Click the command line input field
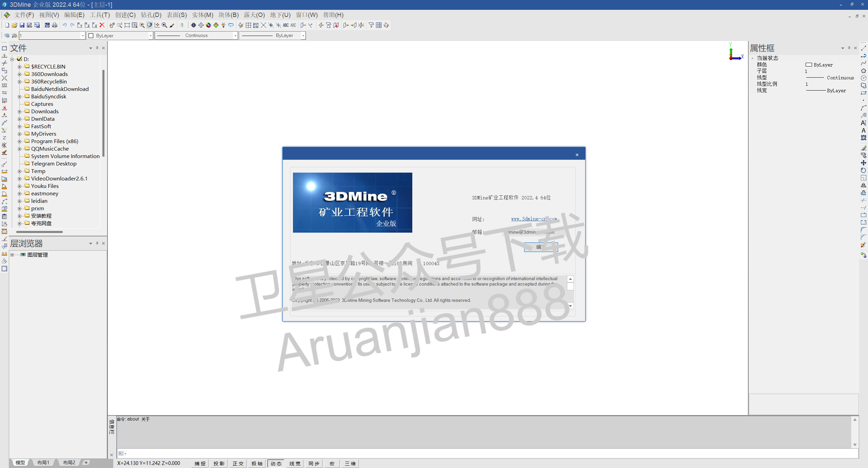The height and width of the screenshot is (468, 868). pyautogui.click(x=488, y=453)
